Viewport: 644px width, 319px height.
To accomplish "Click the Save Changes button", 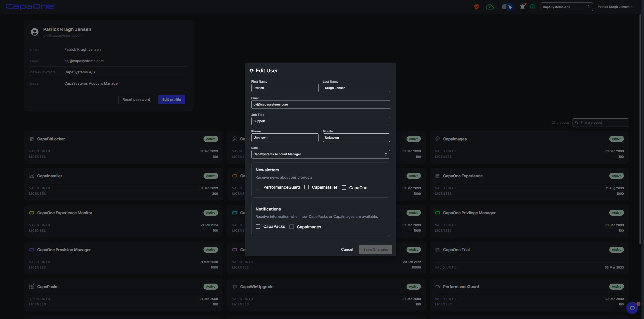I will tap(376, 249).
